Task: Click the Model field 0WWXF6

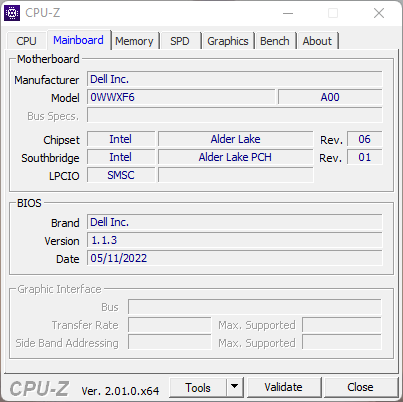Action: click(181, 97)
